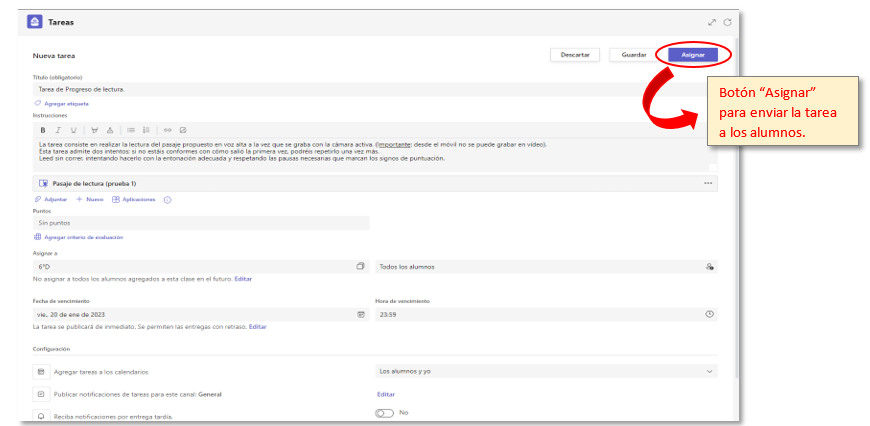Open the more options menu for Pasaje de lectura
The image size is (870, 426).
tap(708, 183)
